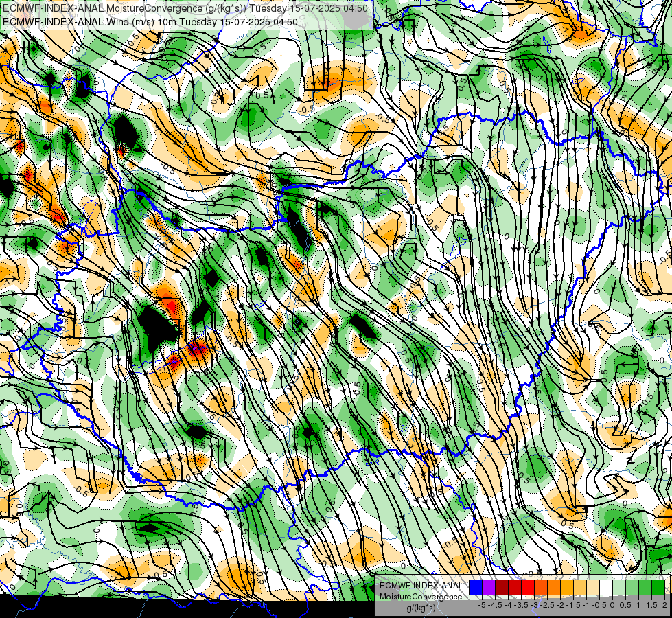672x618 pixels.
Task: Click the legend tick value -2.5
Action: pos(547,605)
